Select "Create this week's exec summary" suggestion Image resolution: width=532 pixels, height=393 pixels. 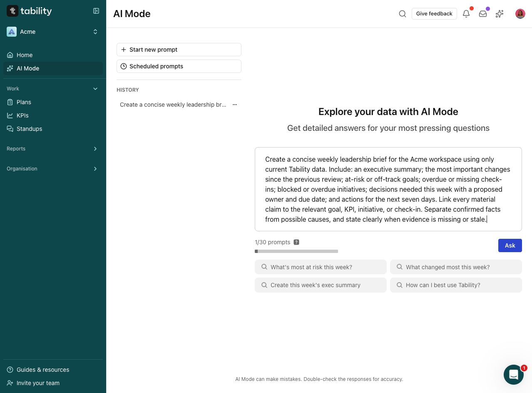click(x=321, y=285)
